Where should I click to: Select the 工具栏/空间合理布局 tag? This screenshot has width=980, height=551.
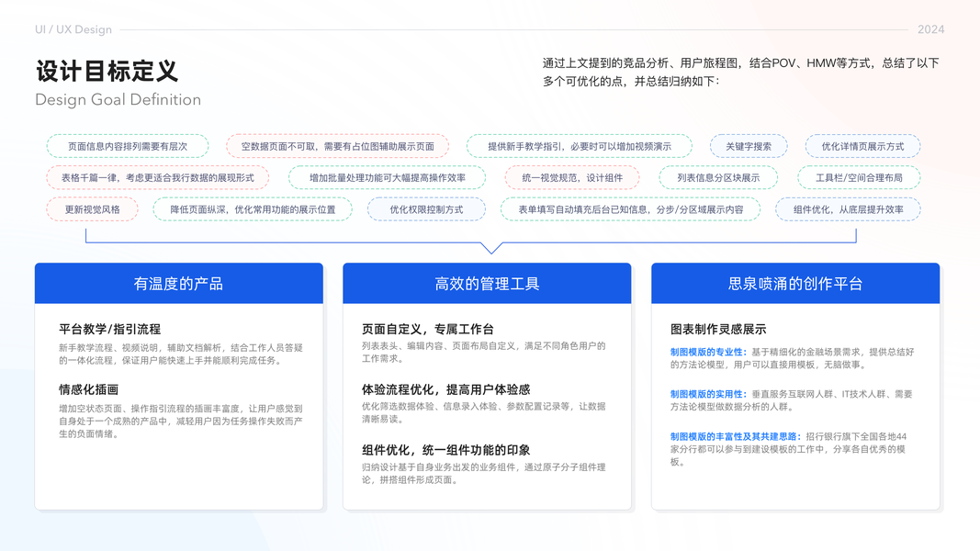[x=859, y=177]
